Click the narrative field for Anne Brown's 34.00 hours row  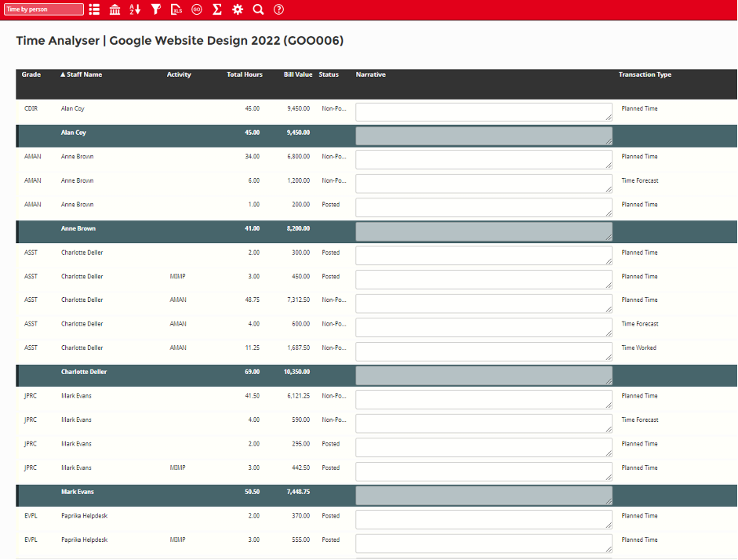(x=483, y=159)
